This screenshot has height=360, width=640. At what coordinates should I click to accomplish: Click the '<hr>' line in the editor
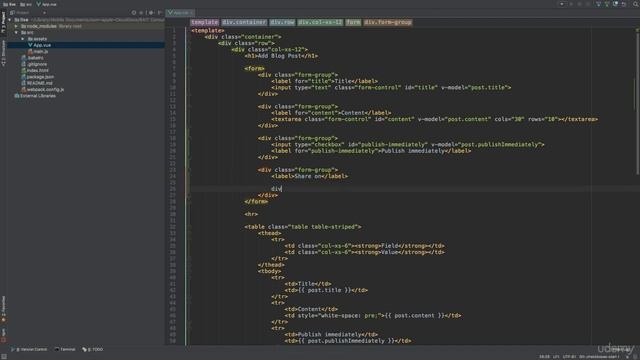(251, 214)
